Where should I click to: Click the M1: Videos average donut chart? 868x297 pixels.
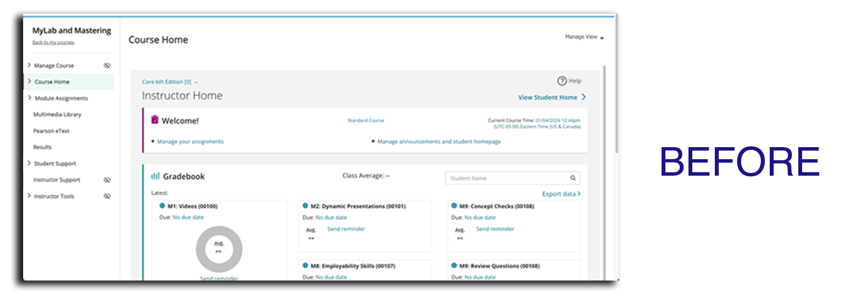point(219,249)
